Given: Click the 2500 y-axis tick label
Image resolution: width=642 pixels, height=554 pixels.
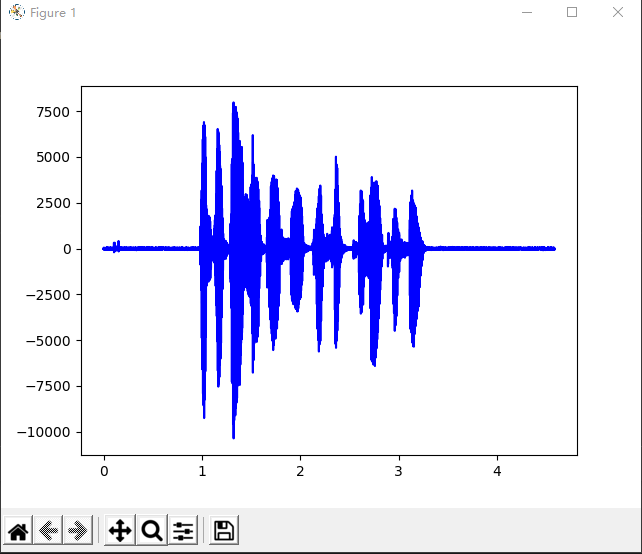Looking at the screenshot, I should click(53, 204).
